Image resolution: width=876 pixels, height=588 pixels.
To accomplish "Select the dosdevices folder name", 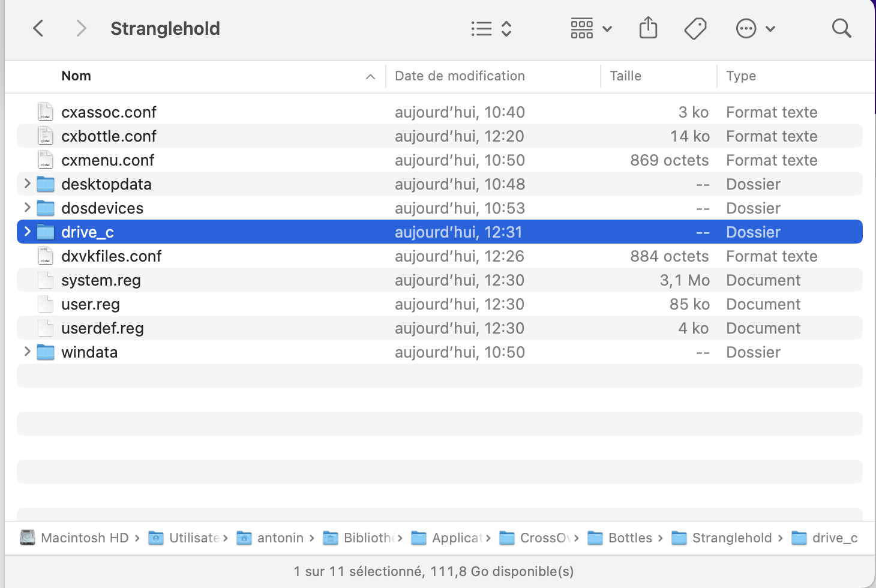I will tap(102, 208).
